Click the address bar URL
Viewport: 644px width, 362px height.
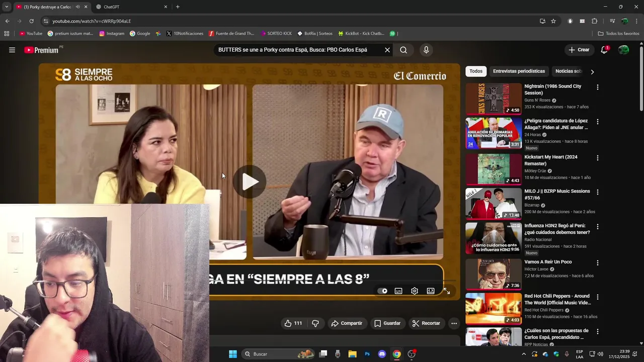92,21
